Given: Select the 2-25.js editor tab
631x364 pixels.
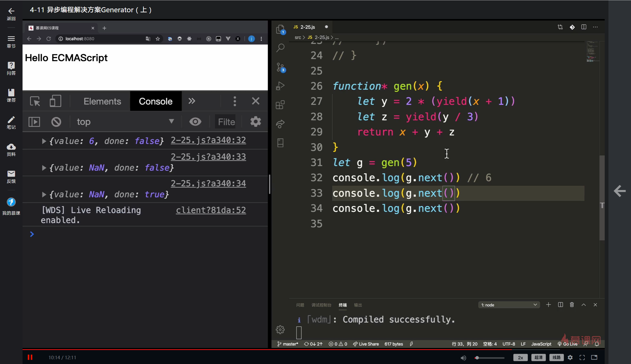Looking at the screenshot, I should click(307, 27).
